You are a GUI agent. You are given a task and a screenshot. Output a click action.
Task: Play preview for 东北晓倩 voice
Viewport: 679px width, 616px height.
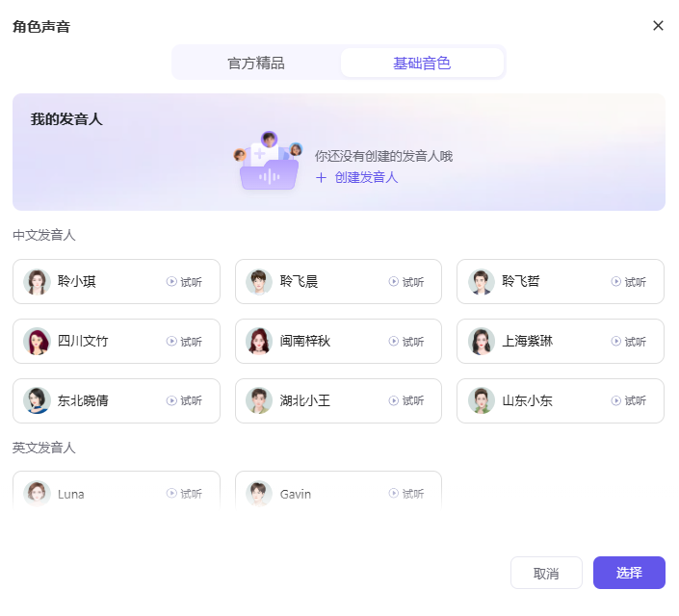184,400
